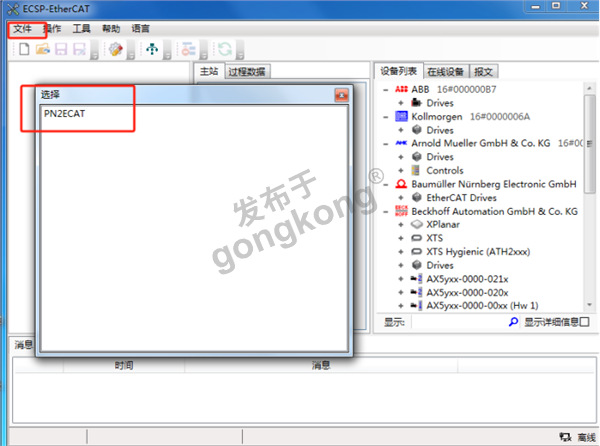
Task: Click the red device list toolbar icon
Action: coord(188,49)
